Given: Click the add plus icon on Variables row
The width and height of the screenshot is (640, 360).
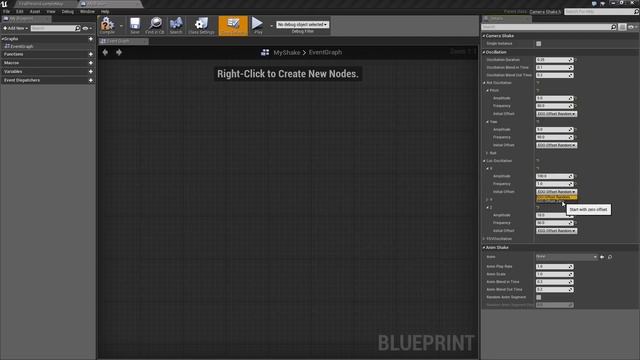Looking at the screenshot, I should (x=91, y=71).
